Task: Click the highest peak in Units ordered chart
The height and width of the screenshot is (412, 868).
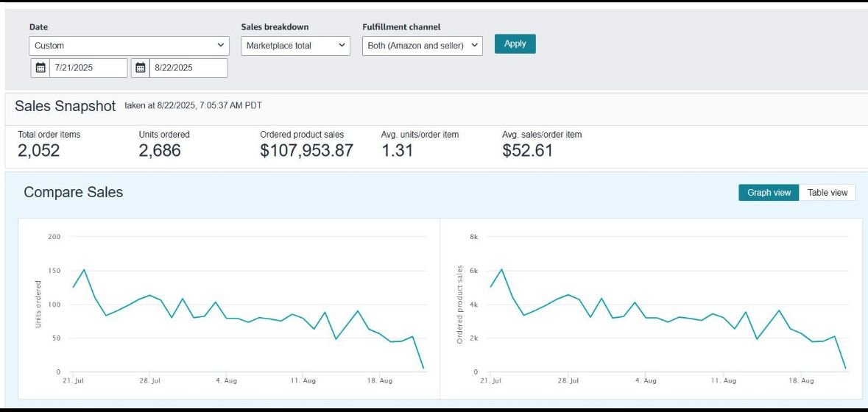Action: point(84,269)
